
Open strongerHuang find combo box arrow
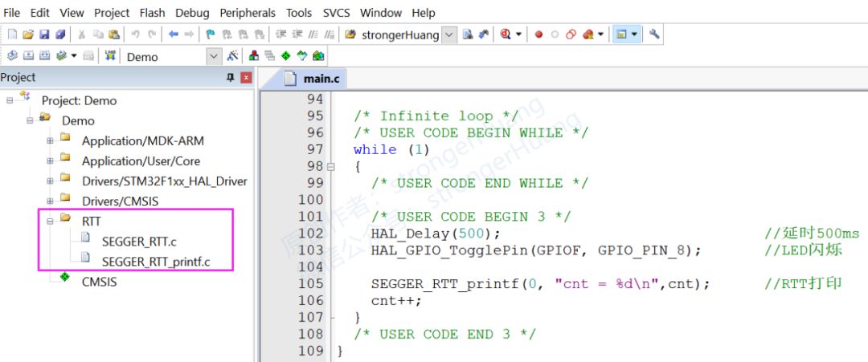click(449, 35)
